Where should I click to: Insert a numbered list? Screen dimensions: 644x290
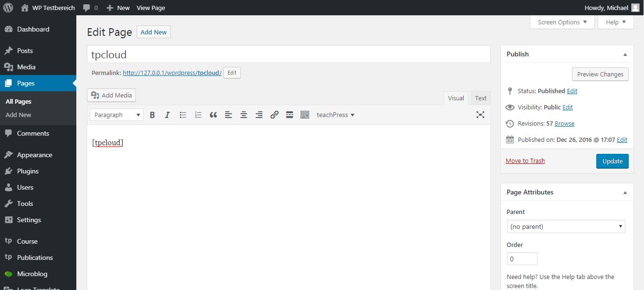click(198, 115)
